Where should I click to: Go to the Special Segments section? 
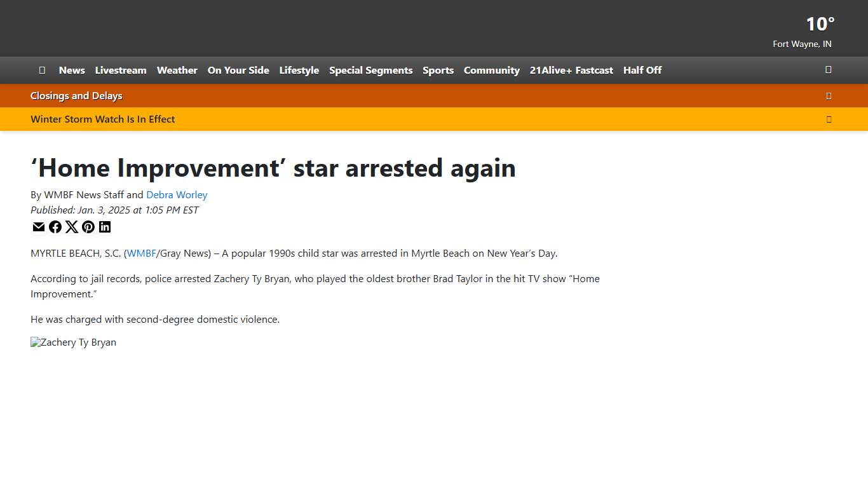pos(370,71)
